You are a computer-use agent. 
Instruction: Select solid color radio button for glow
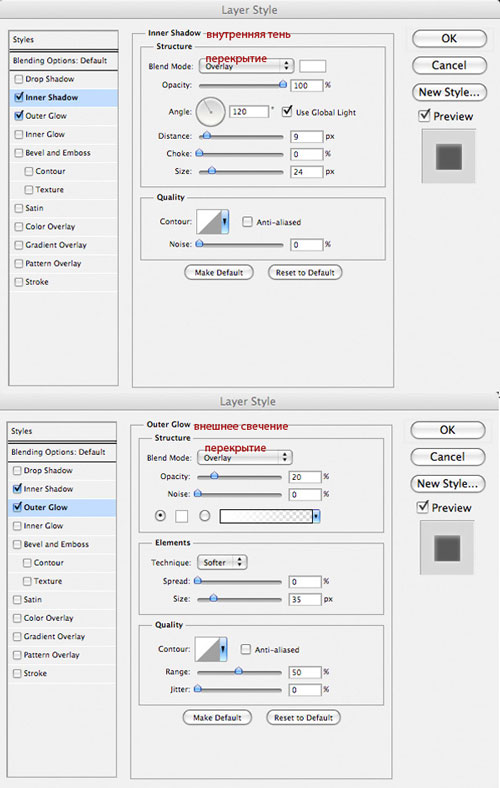pos(160,516)
